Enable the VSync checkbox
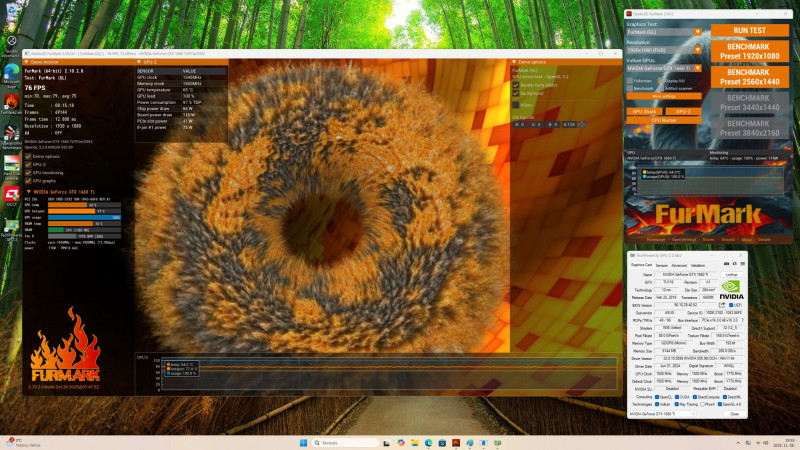 (516, 105)
